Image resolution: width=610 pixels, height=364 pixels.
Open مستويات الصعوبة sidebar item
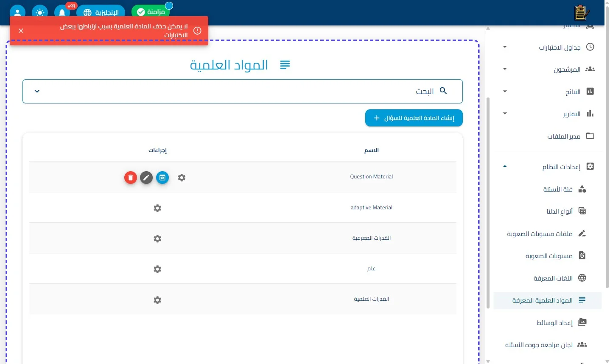click(548, 256)
